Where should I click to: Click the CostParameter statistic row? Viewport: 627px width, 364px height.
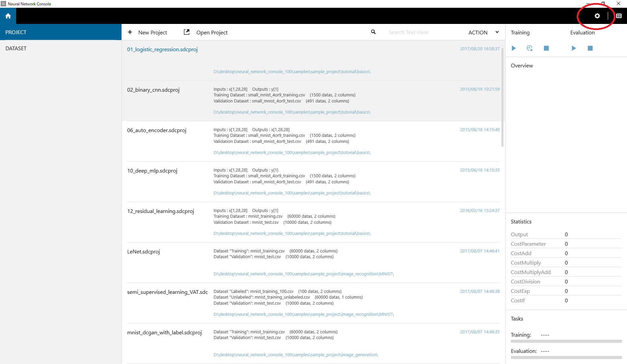click(566, 244)
